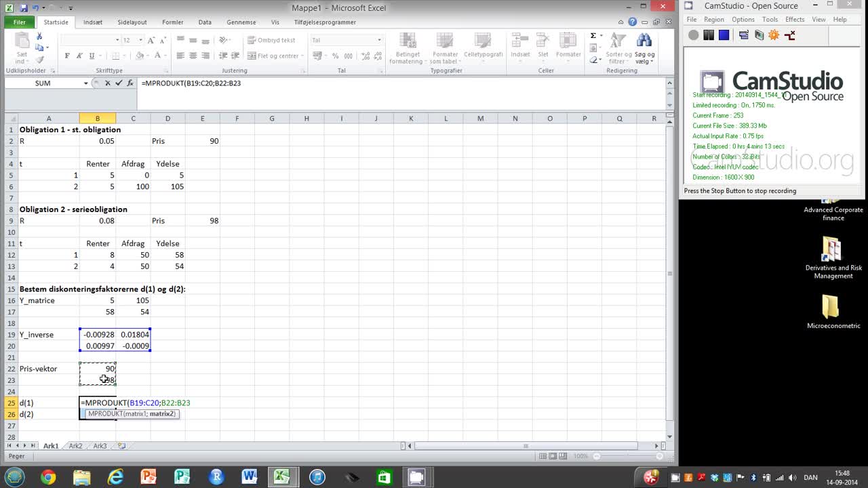The width and height of the screenshot is (868, 488).
Task: Click CamStudio Pause button
Action: pyautogui.click(x=709, y=35)
